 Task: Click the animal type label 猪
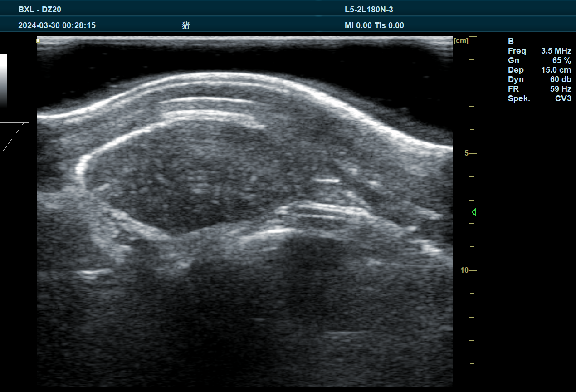(x=185, y=25)
